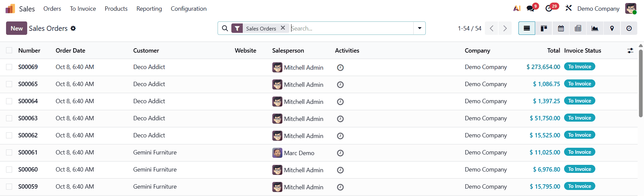Show the Graph view

[x=595, y=28]
